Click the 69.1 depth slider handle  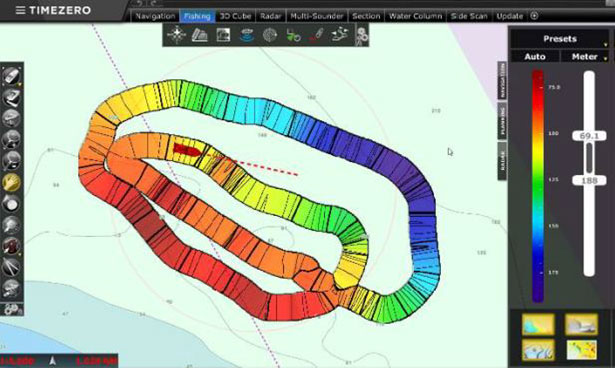pos(589,136)
